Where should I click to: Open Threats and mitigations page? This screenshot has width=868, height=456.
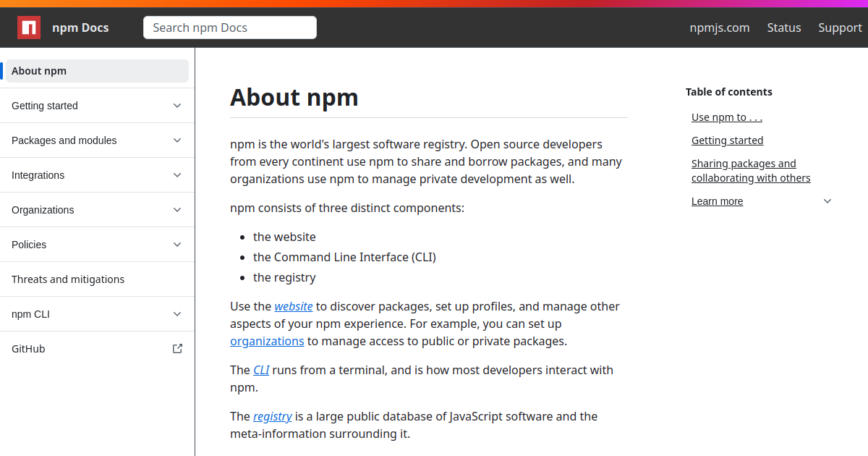pyautogui.click(x=97, y=279)
